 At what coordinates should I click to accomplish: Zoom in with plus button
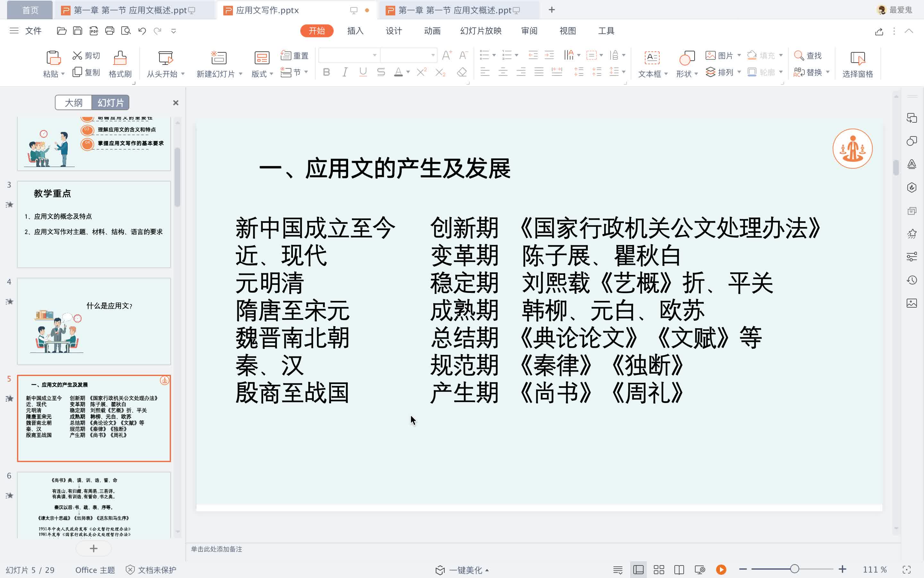pos(843,569)
